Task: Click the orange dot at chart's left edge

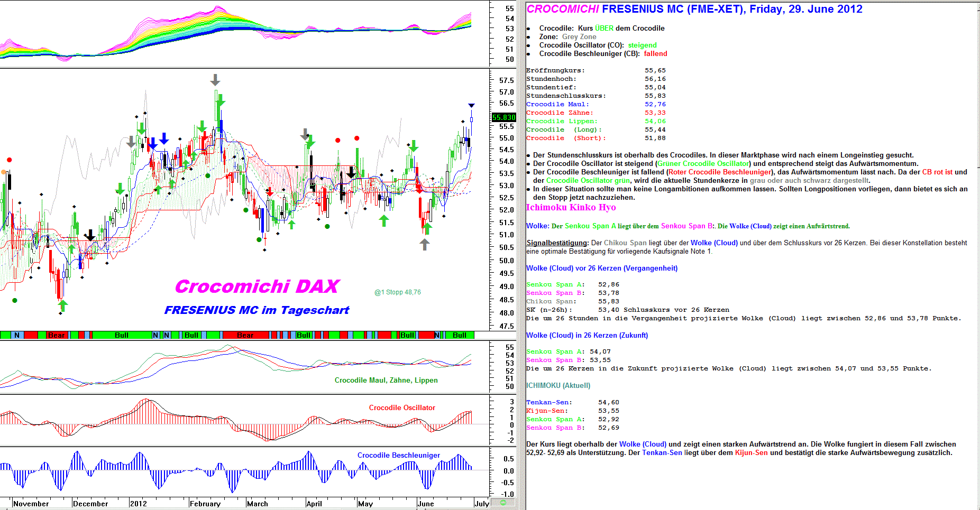Action: pos(4,172)
